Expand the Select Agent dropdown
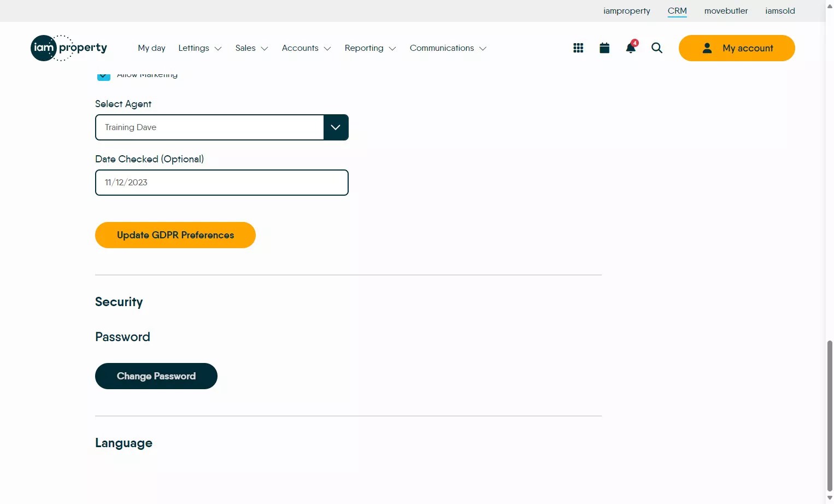 335,127
